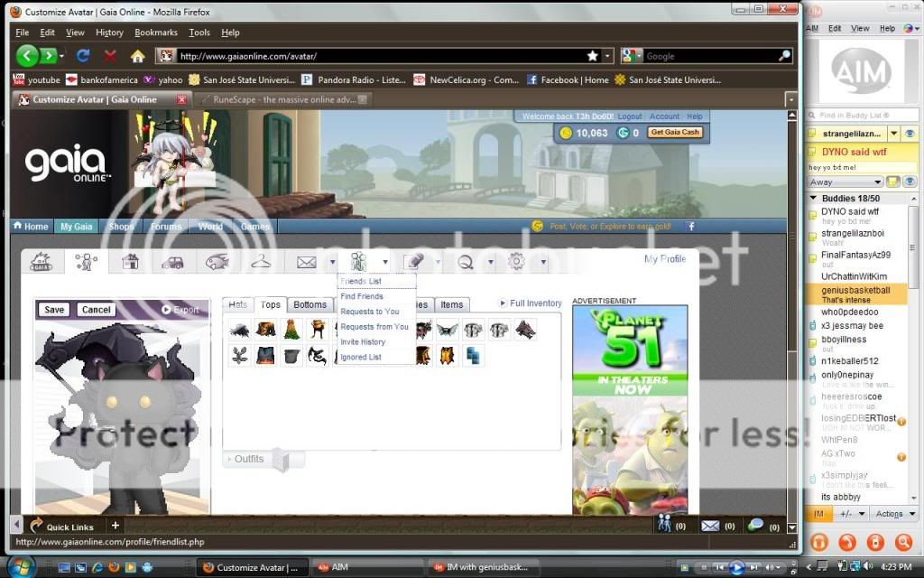Toggle the eye icon next to AIM screen name

[910, 134]
